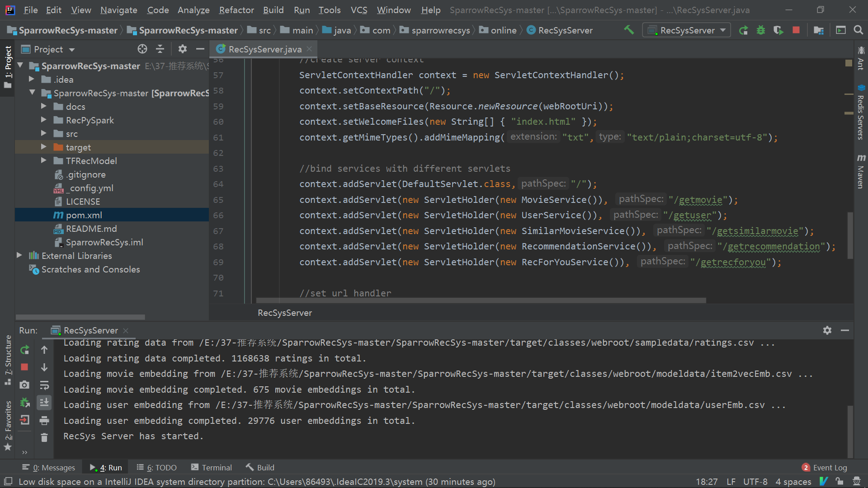The height and width of the screenshot is (488, 868).
Task: Click the Debug RecSysServer bug icon
Action: coord(761,30)
